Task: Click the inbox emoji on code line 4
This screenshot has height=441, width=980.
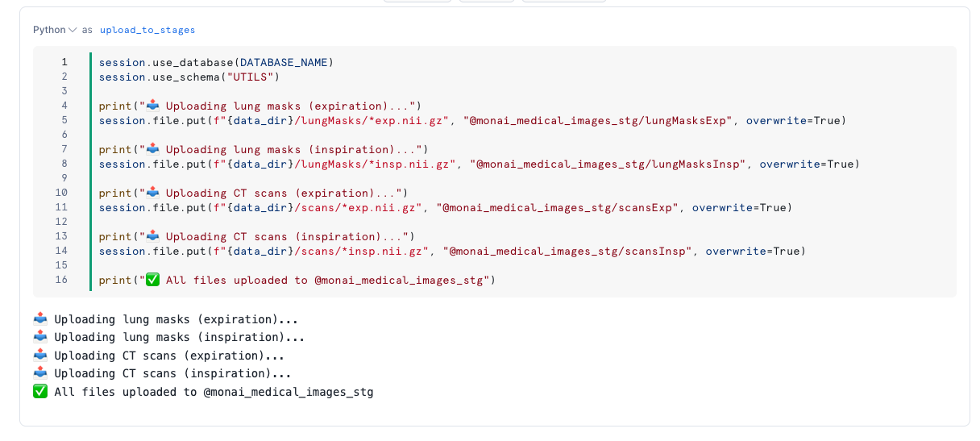Action: 152,106
